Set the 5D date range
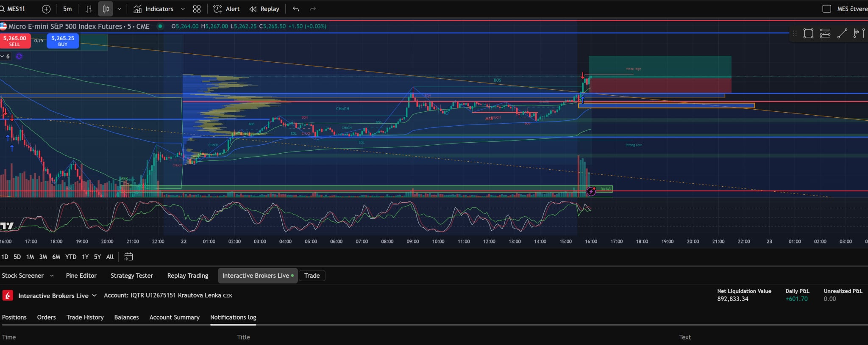 point(17,257)
